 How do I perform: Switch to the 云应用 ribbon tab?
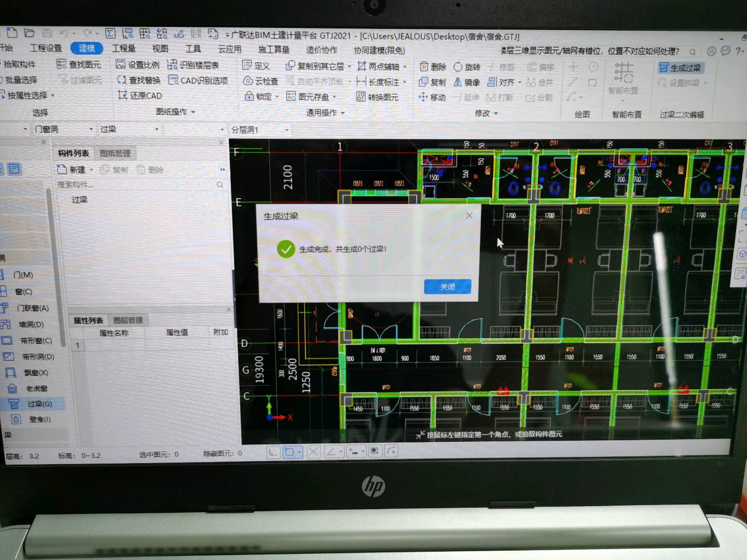[x=230, y=49]
